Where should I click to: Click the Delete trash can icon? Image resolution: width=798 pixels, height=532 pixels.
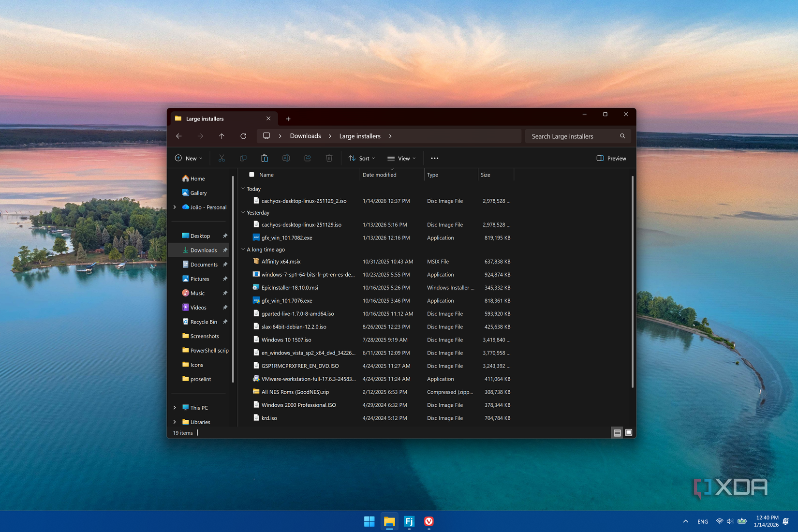click(x=329, y=158)
